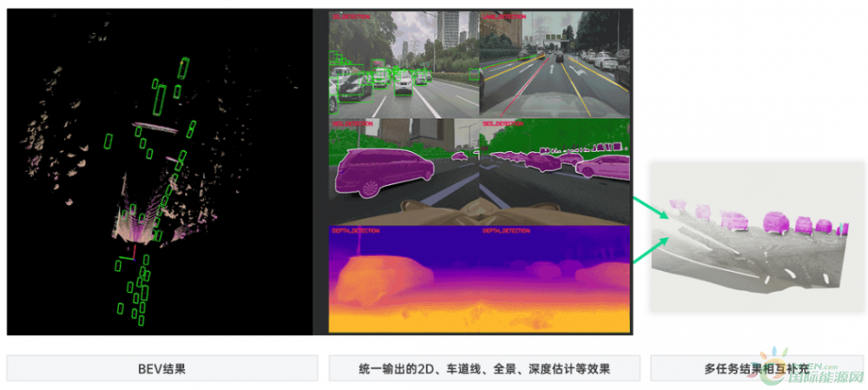Click the 统一输出的2D、车道线 caption label
The height and width of the screenshot is (390, 868).
484,368
